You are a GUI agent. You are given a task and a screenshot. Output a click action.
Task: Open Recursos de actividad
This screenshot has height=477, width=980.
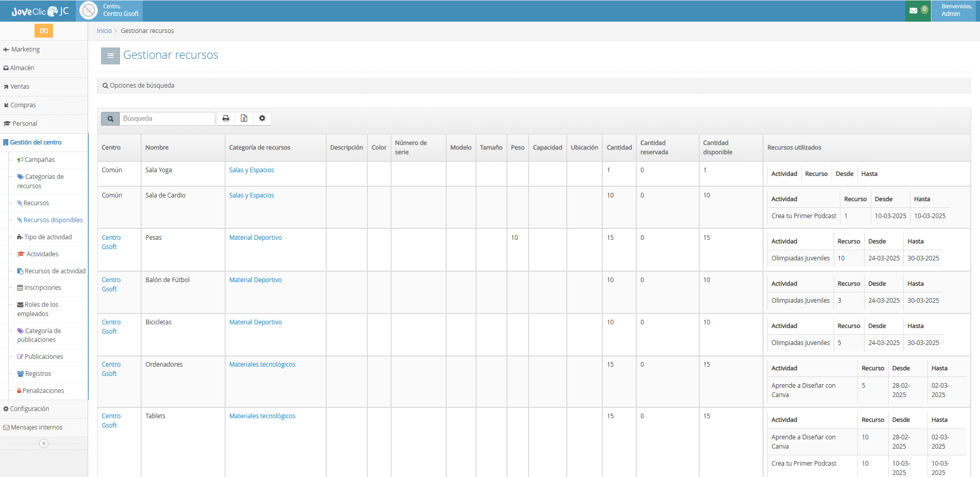point(52,271)
